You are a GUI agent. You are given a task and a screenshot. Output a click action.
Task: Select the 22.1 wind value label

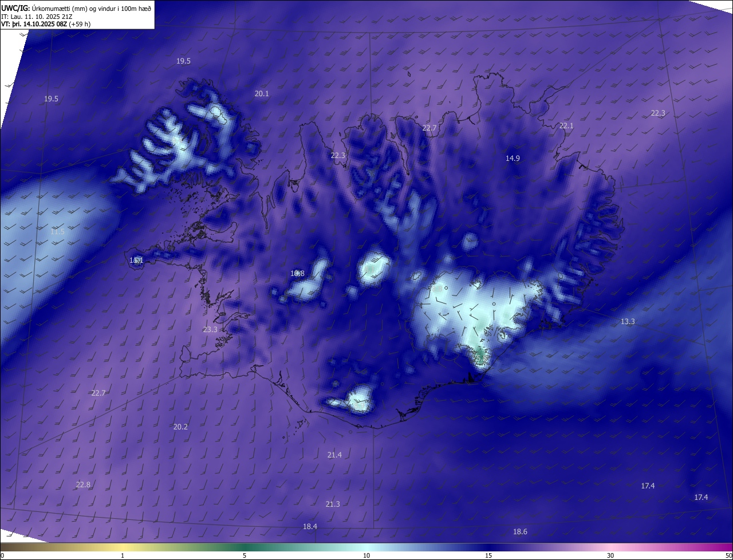pos(566,125)
